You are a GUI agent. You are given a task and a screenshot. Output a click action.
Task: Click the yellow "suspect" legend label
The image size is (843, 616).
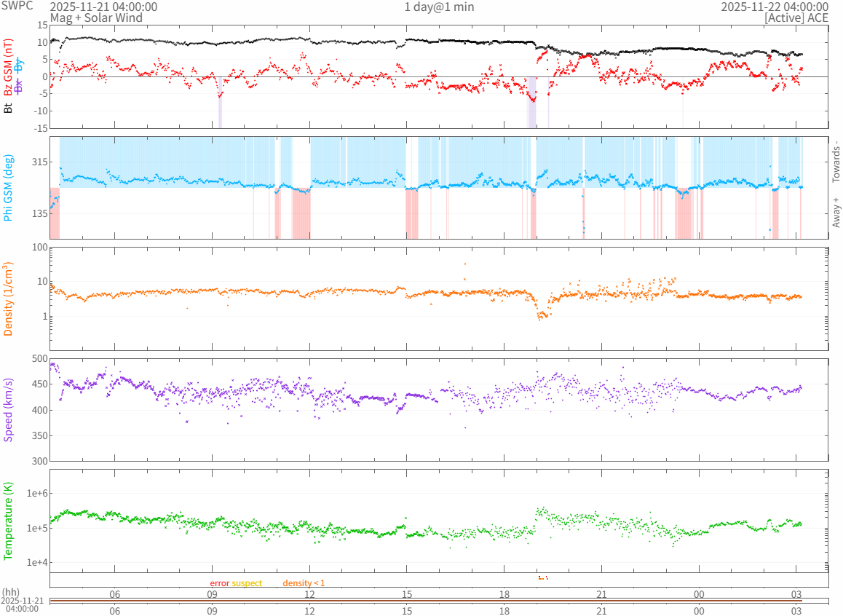coord(247,583)
